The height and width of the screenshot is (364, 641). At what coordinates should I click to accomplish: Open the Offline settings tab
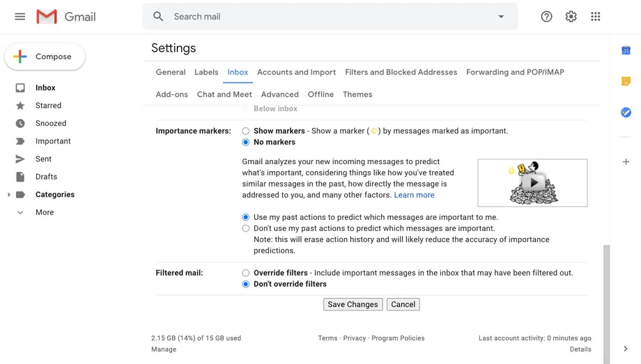[x=321, y=95]
